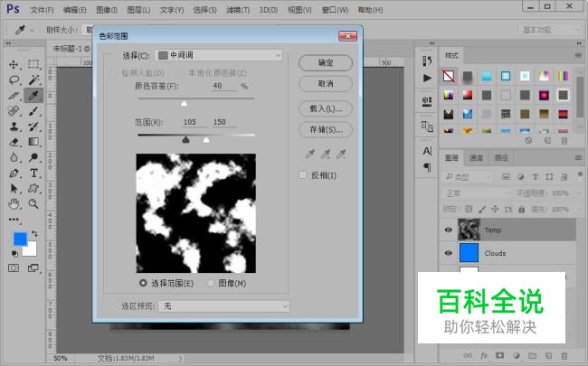
Task: Switch to the 路径 tab
Action: pos(501,158)
